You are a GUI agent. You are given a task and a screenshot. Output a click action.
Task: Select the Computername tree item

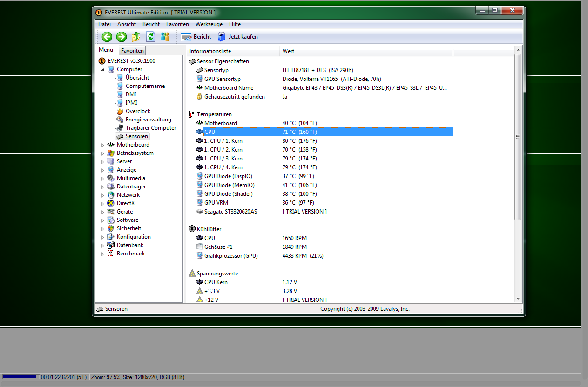point(145,86)
